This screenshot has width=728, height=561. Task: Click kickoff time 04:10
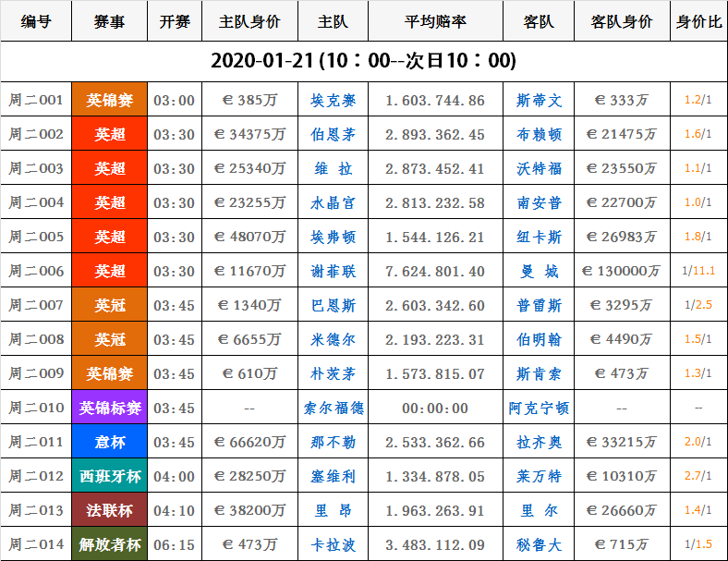(x=174, y=511)
